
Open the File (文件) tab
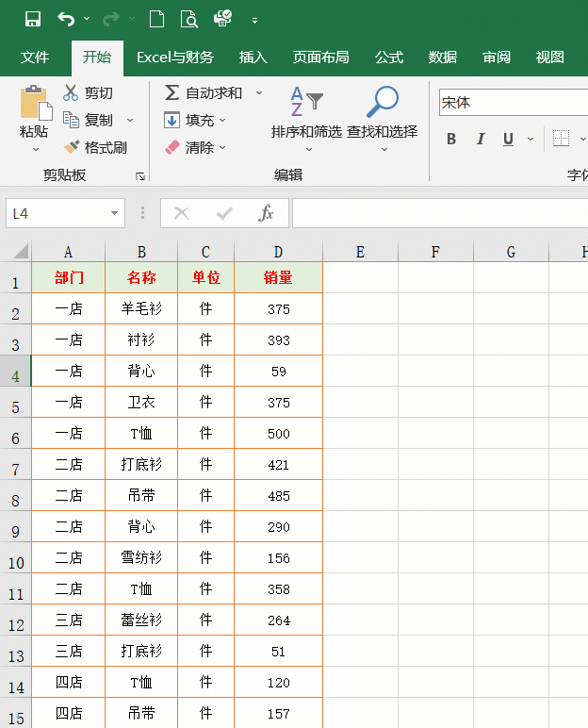(35, 58)
